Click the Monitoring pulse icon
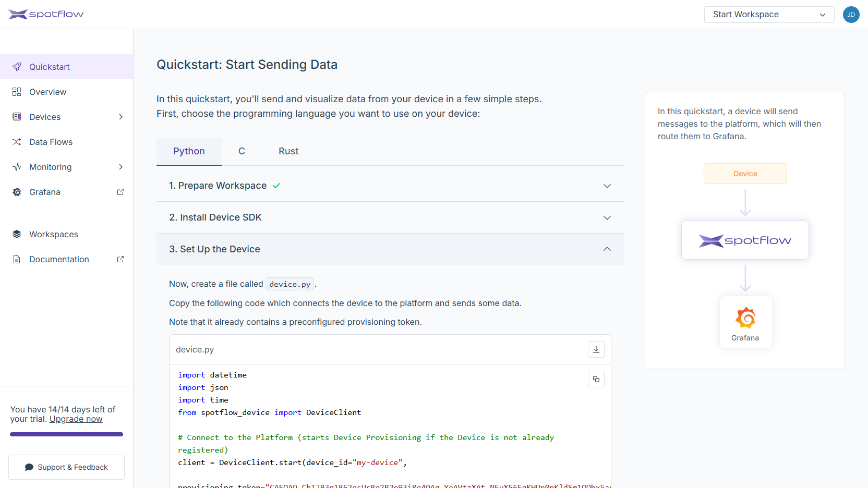Screen dimensions: 868x488 tap(17, 167)
